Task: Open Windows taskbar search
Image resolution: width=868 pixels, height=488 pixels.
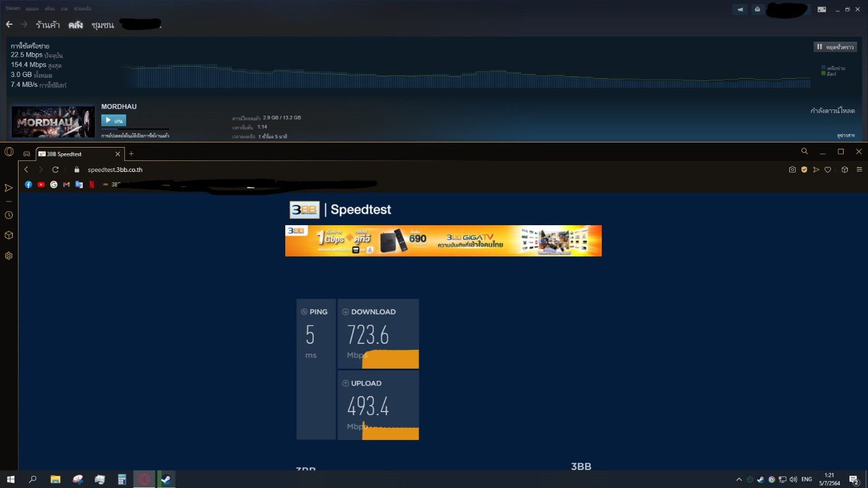Action: (32, 479)
